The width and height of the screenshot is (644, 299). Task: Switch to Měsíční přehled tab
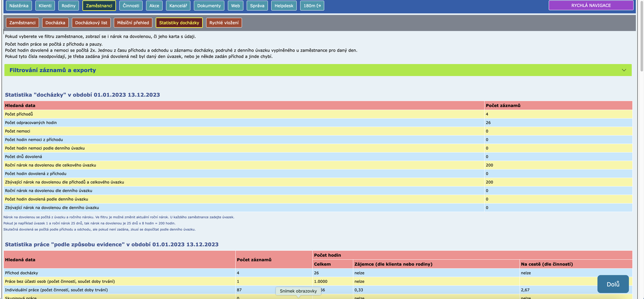point(133,23)
